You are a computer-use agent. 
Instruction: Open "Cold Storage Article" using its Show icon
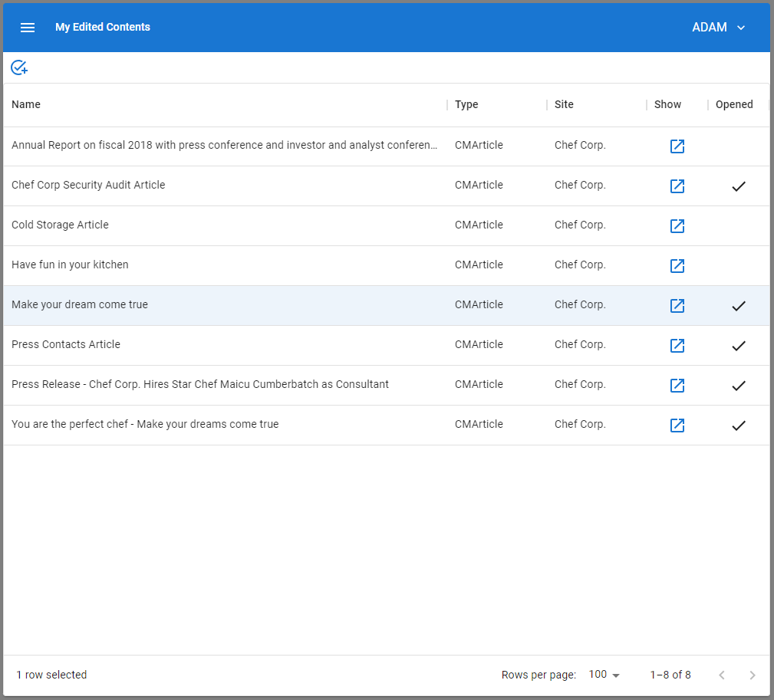point(677,225)
